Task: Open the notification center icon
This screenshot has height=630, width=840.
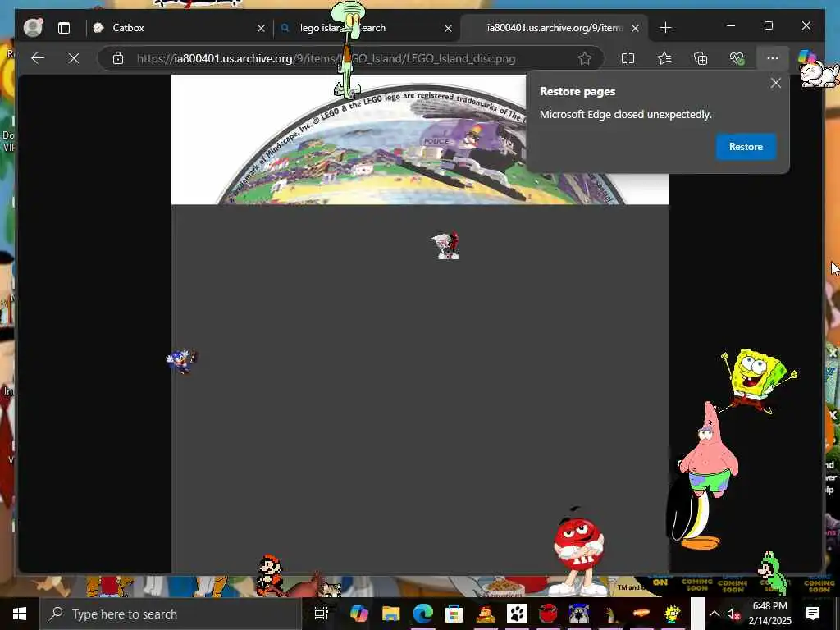Action: pyautogui.click(x=813, y=614)
